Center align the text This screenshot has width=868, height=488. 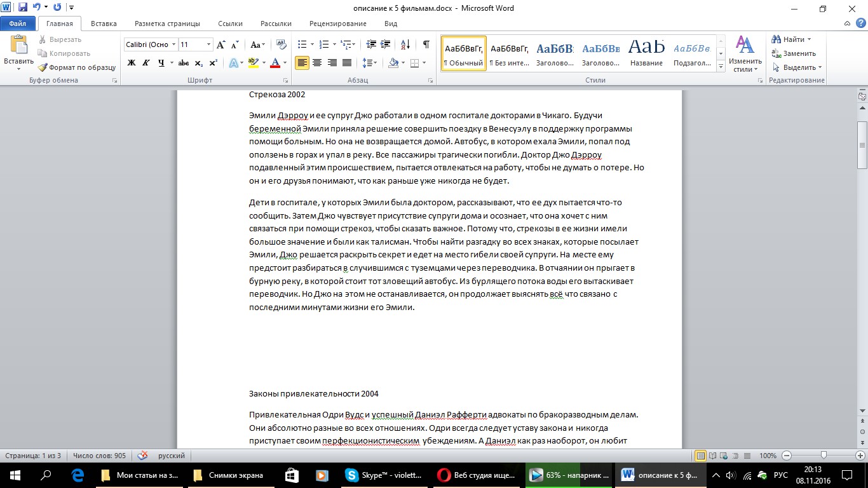316,63
